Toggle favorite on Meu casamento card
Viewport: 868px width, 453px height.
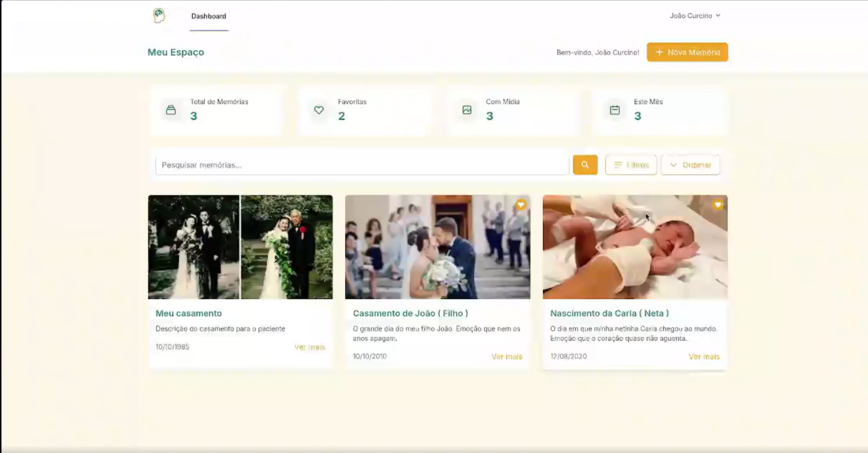click(324, 205)
